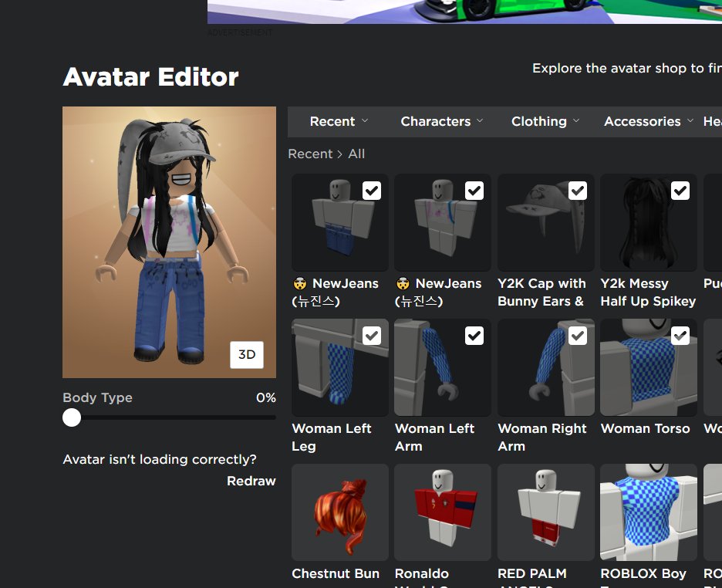
Task: Switch avatar preview to 3D
Action: point(247,354)
